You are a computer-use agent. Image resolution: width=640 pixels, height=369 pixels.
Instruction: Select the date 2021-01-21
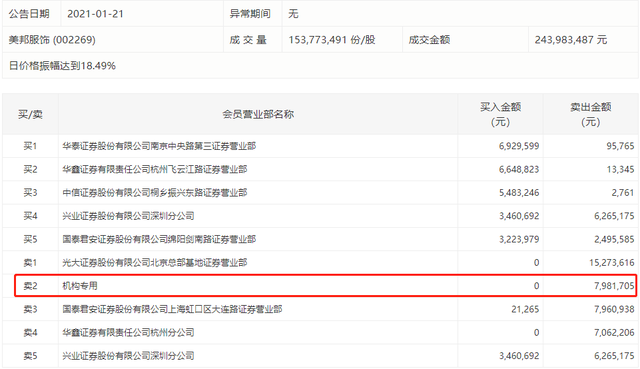[95, 14]
